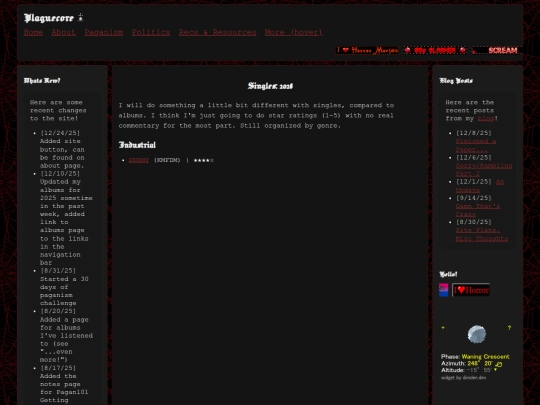Click the Plaguecore site title

coord(49,18)
